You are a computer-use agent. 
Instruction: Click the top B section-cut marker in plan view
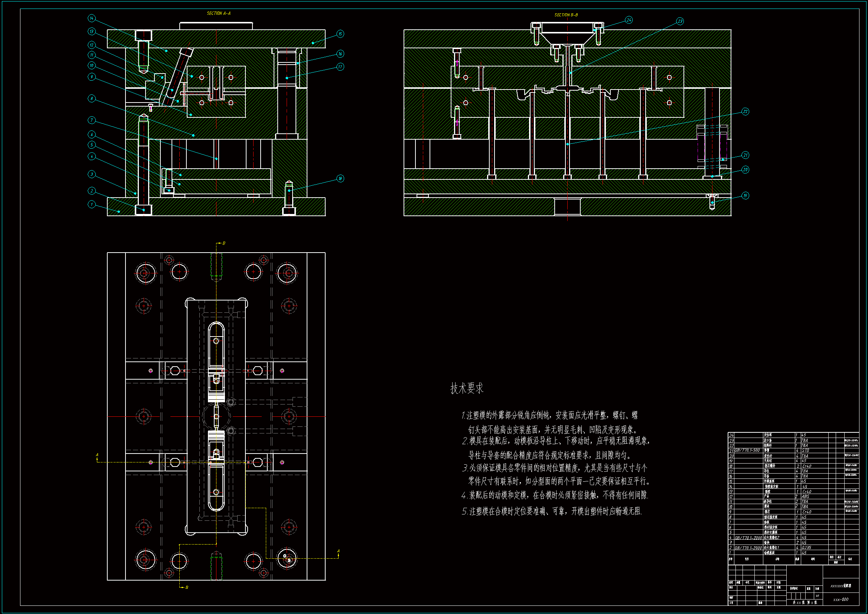coord(223,243)
